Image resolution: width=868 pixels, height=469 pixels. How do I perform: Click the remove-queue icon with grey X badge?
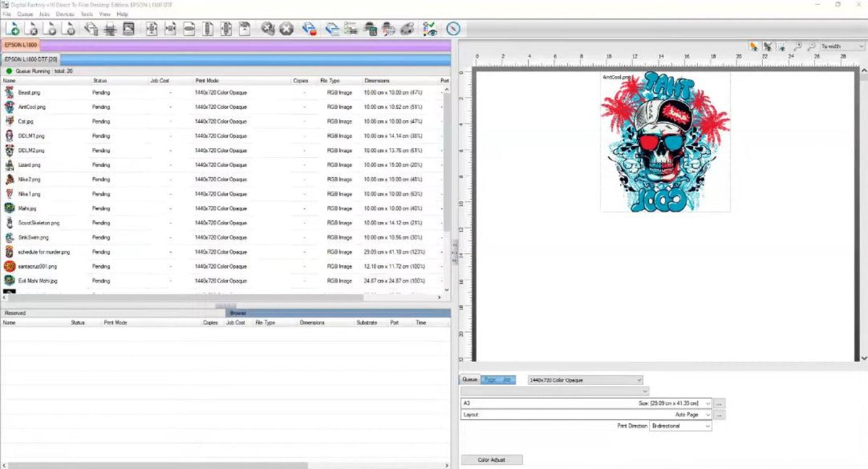click(31, 29)
